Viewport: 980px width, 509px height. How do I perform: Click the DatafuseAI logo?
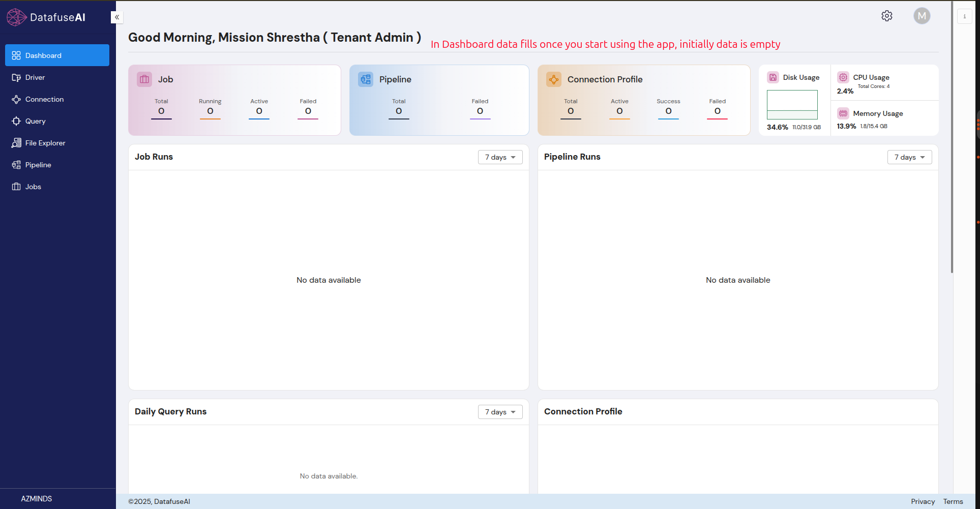coord(46,17)
